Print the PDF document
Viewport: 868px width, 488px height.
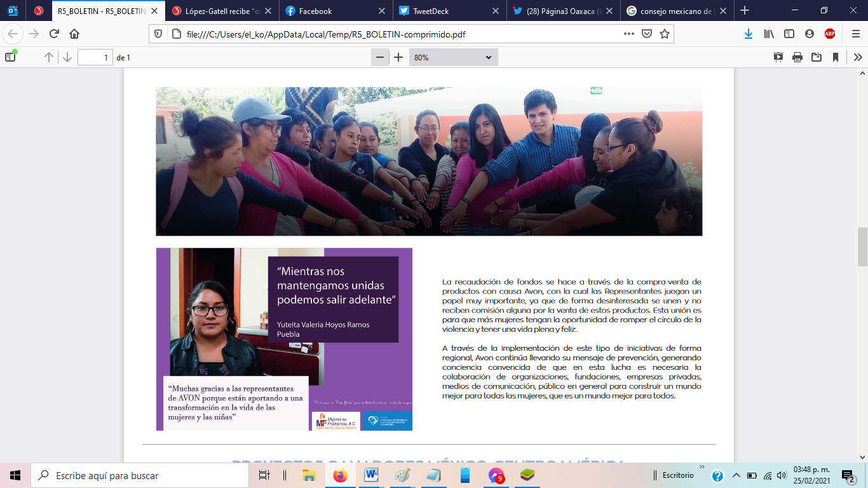pyautogui.click(x=797, y=57)
